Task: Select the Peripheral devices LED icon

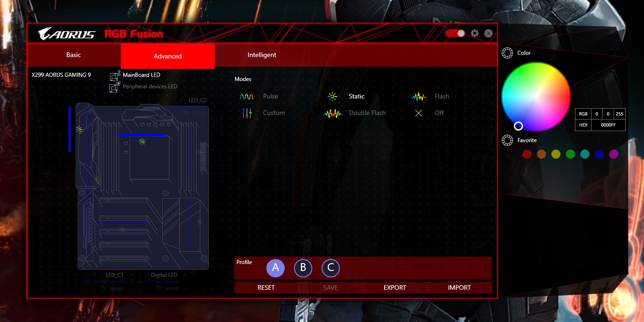Action: click(x=115, y=87)
